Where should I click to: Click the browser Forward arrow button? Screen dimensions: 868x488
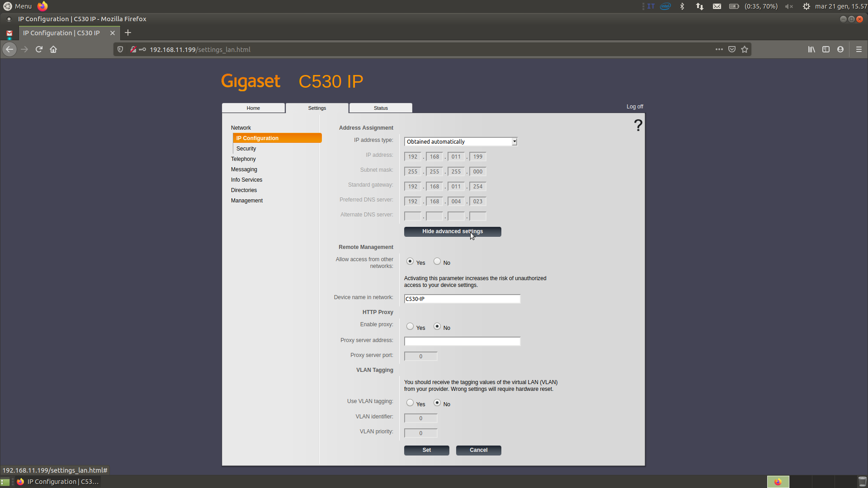pyautogui.click(x=24, y=49)
